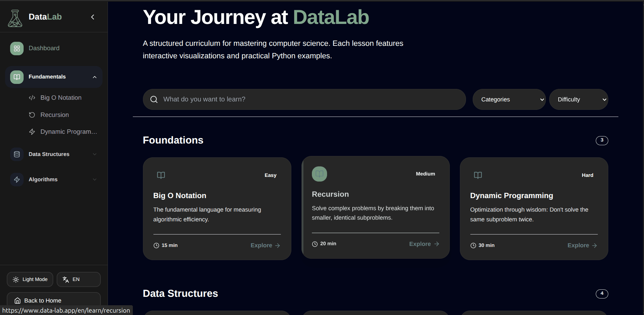This screenshot has height=315, width=644.
Task: Click the book icon on the Recursion card
Action: click(x=319, y=174)
